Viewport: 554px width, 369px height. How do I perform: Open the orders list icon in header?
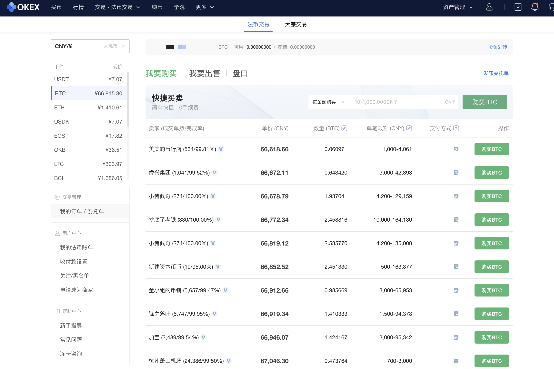[x=518, y=7]
